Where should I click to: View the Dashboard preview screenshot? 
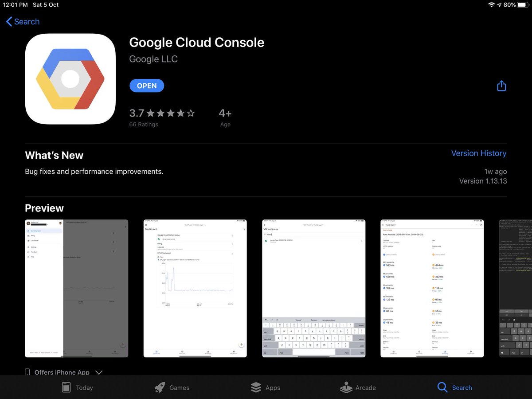(195, 288)
